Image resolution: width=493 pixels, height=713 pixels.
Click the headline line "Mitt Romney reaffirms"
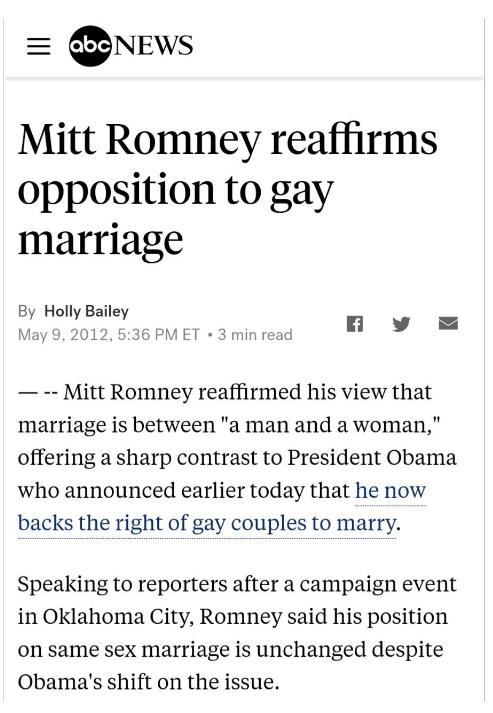coord(227,139)
